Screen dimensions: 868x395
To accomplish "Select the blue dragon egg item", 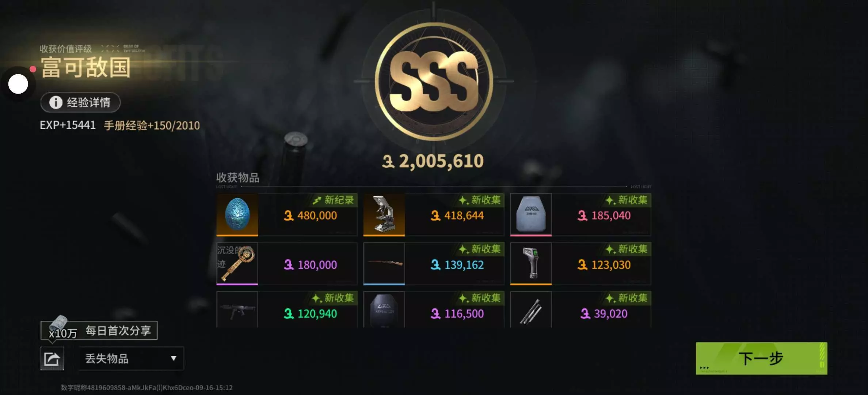I will tap(237, 214).
